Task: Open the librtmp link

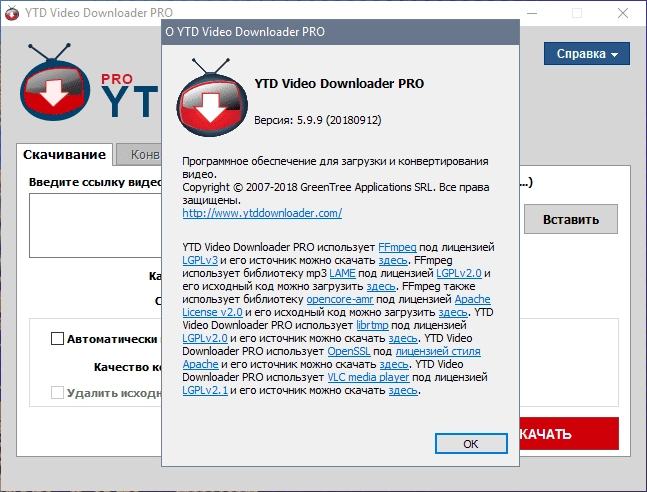Action: pyautogui.click(x=372, y=325)
